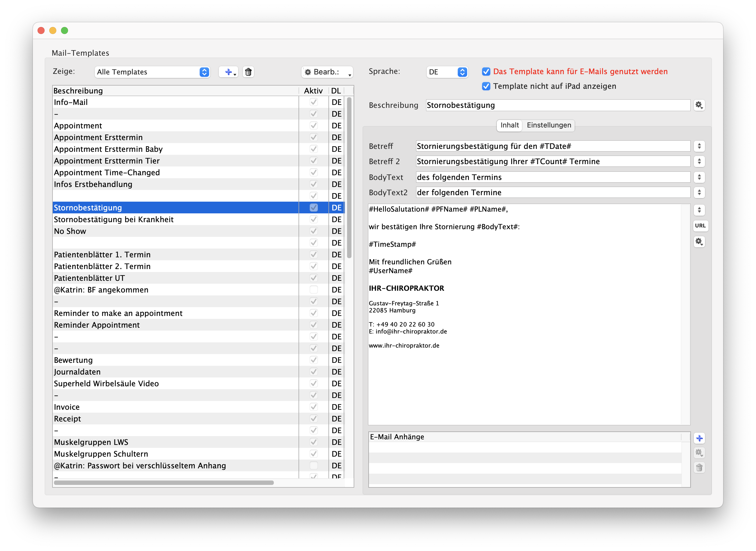Select the Inhalt tab
The width and height of the screenshot is (756, 551).
pyautogui.click(x=509, y=125)
